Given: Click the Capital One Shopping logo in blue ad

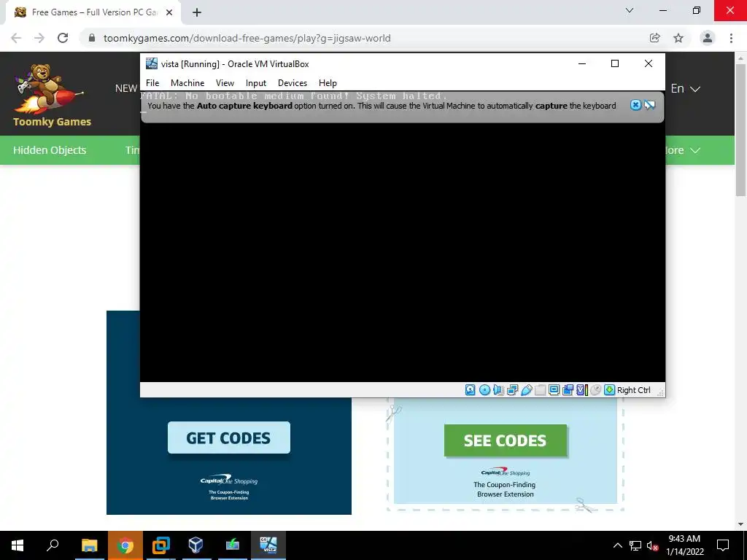Looking at the screenshot, I should (228, 480).
